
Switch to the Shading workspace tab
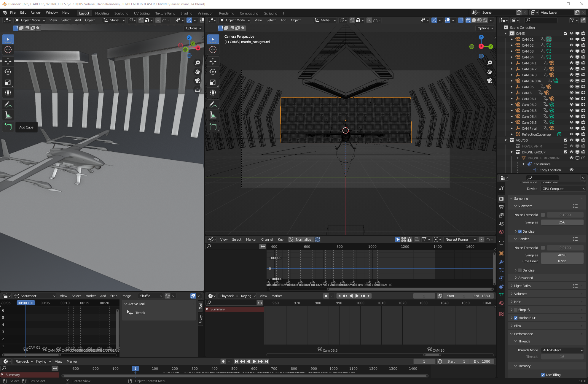point(186,13)
